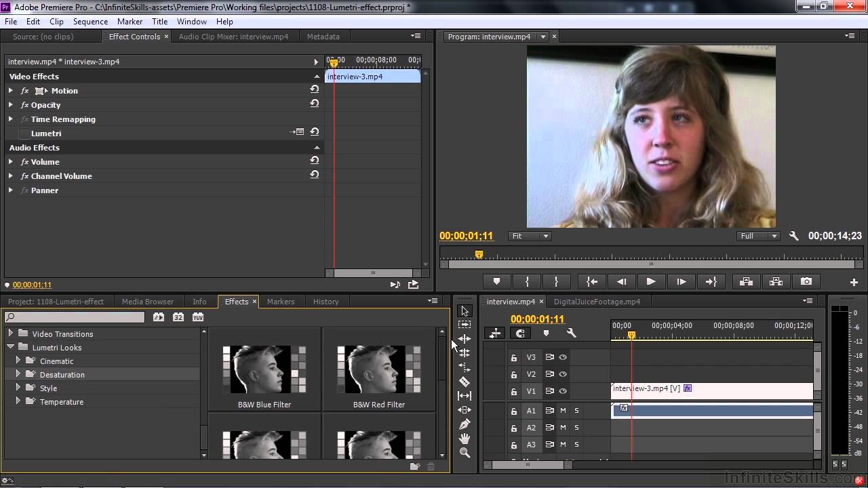The width and height of the screenshot is (868, 488).
Task: Expand Volume audio effect
Action: click(10, 161)
